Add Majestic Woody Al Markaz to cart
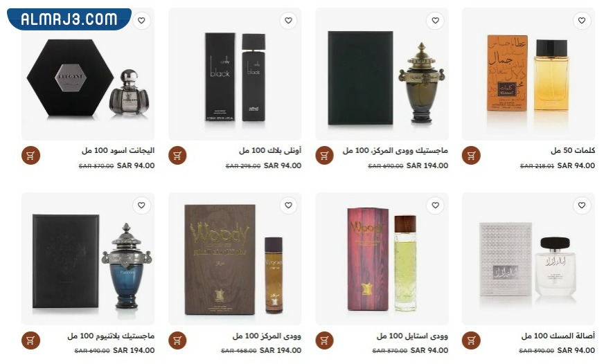The height and width of the screenshot is (364, 613). [324, 156]
